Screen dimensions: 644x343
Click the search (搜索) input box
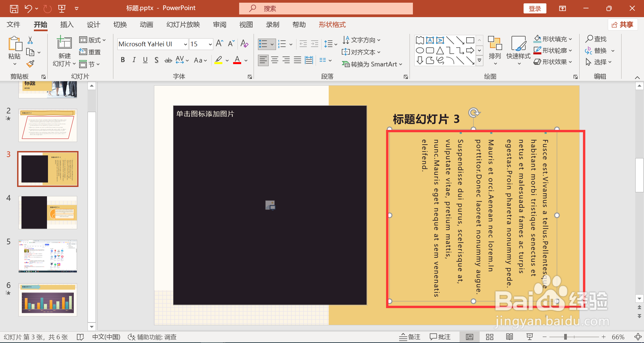[326, 8]
